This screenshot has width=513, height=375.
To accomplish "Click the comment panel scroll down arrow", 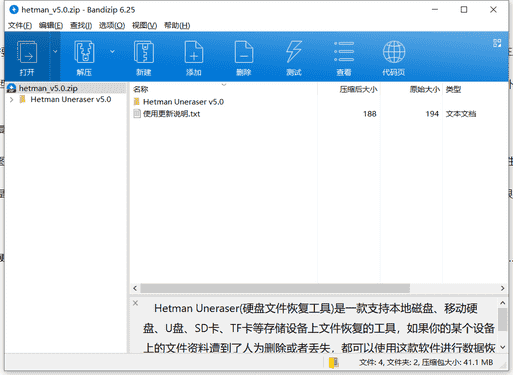I will pos(502,347).
